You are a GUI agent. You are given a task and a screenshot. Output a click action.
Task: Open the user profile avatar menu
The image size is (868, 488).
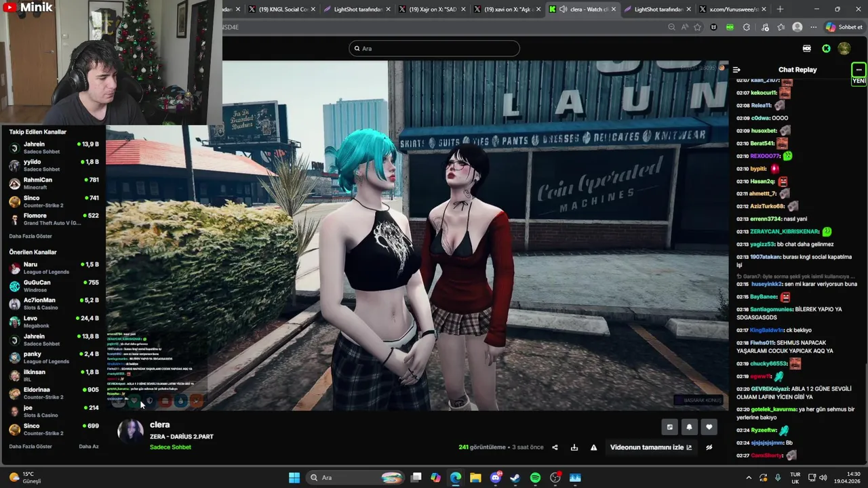coord(844,48)
